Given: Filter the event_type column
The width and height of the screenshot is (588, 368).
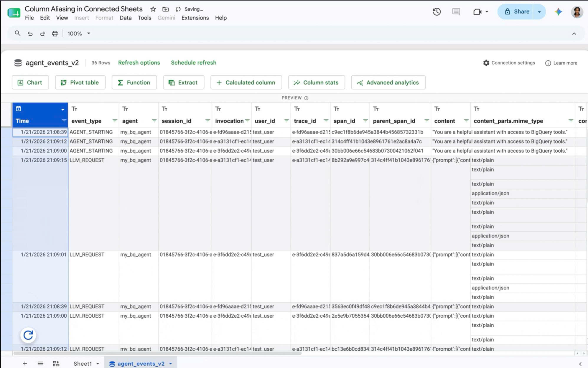Looking at the screenshot, I should (115, 121).
